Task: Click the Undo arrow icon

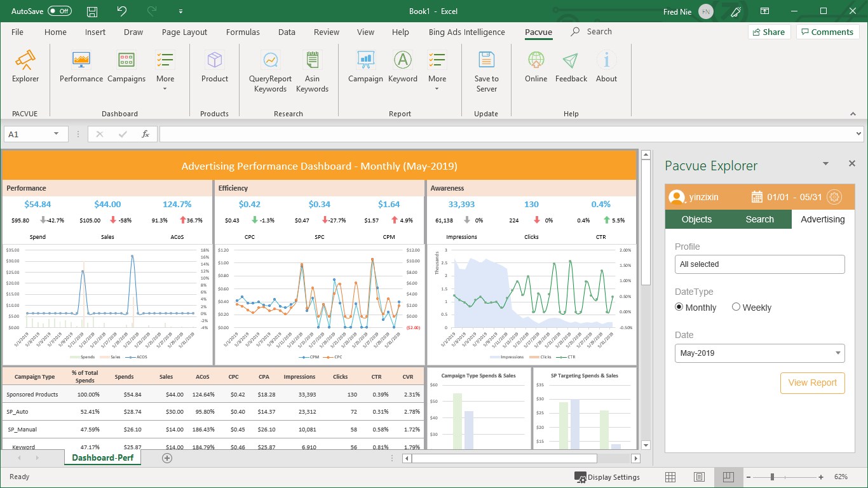Action: click(123, 11)
